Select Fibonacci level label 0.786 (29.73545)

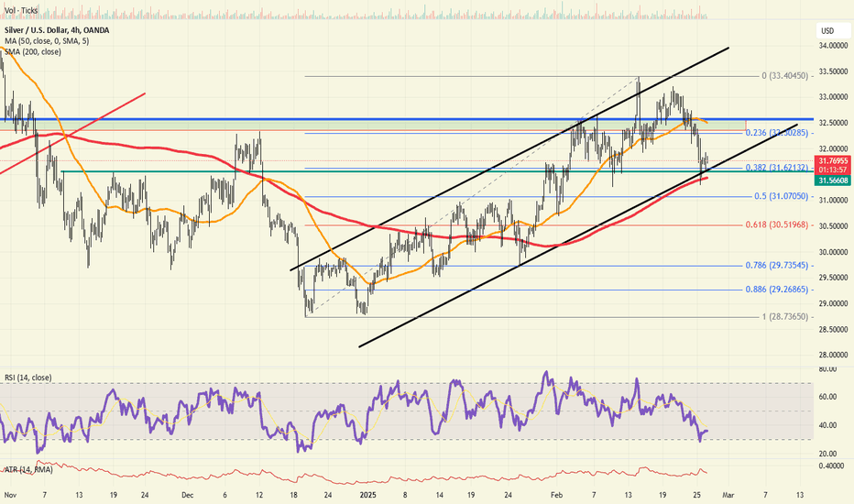(777, 266)
